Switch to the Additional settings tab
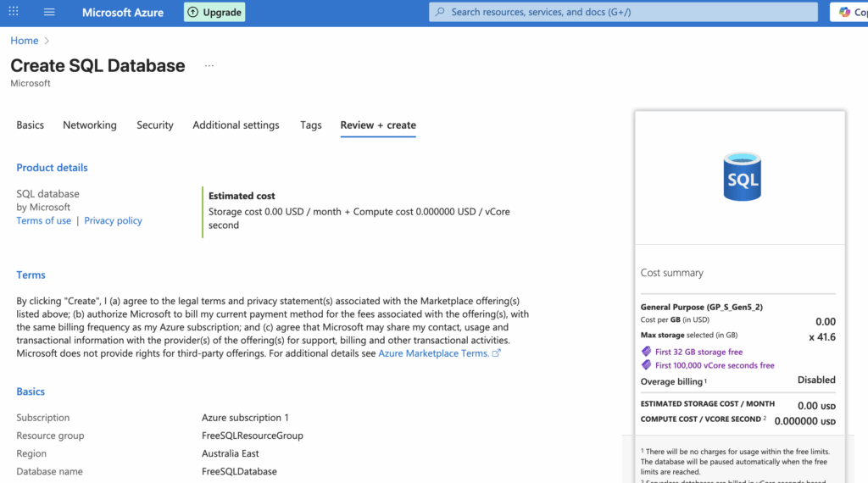Viewport: 868px width, 483px height. [x=236, y=125]
